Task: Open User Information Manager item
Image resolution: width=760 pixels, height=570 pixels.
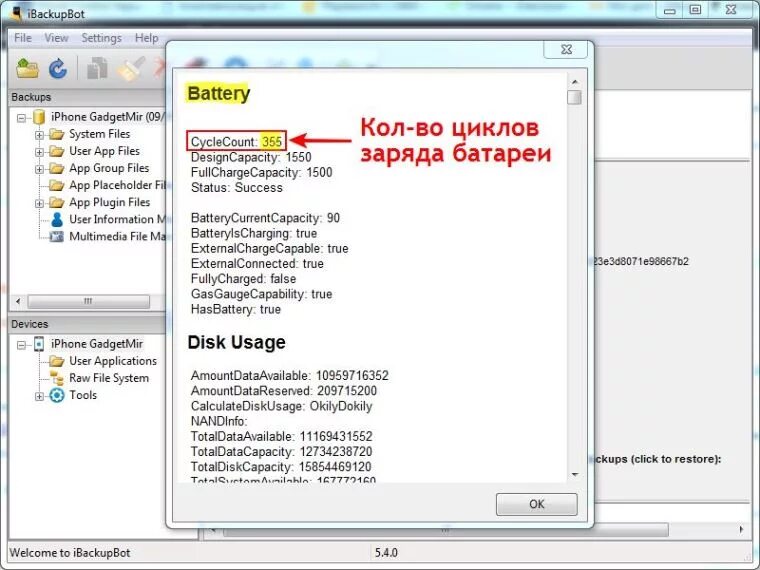Action: click(117, 219)
